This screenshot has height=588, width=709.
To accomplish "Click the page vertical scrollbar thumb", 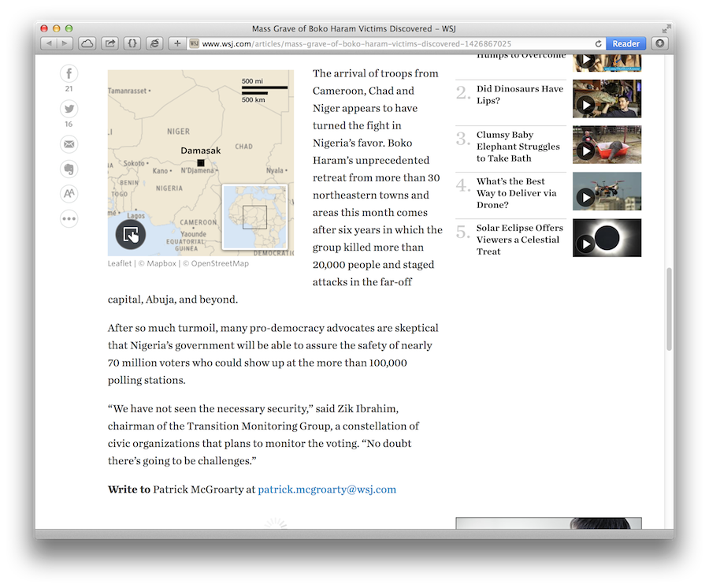I will point(669,309).
